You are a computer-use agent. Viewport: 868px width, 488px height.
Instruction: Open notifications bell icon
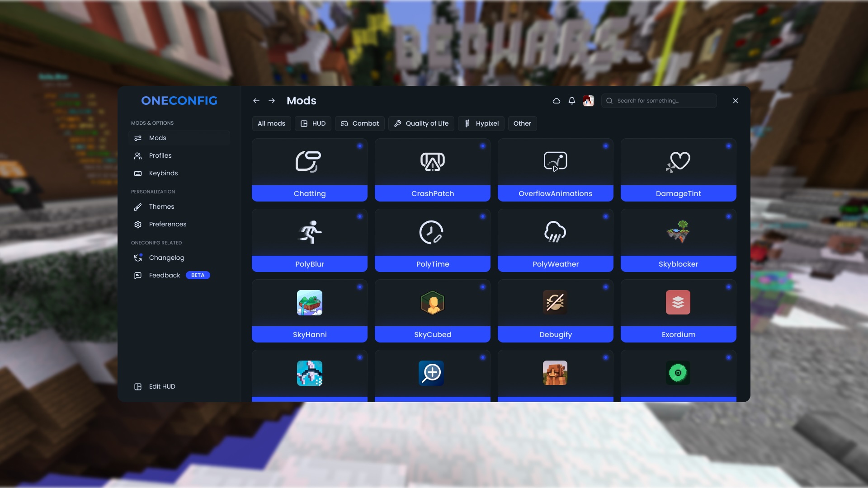(572, 101)
